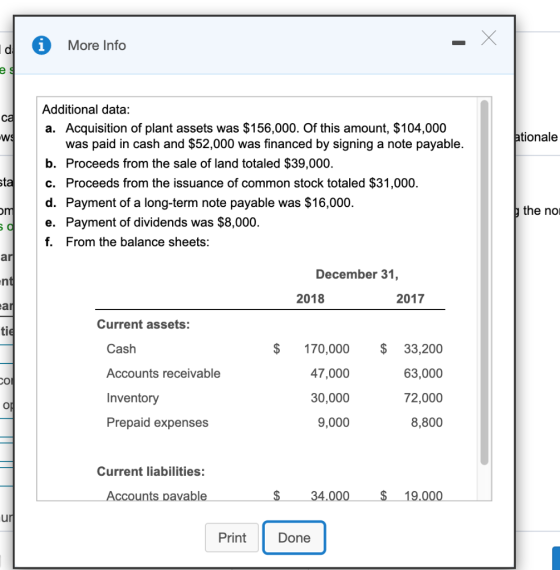Click the 'Current assets:' heading

pos(143,324)
